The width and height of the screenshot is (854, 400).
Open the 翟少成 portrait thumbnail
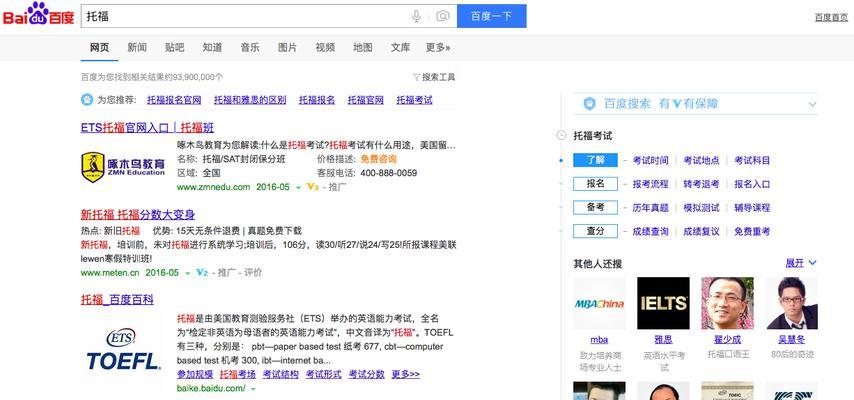pyautogui.click(x=728, y=303)
